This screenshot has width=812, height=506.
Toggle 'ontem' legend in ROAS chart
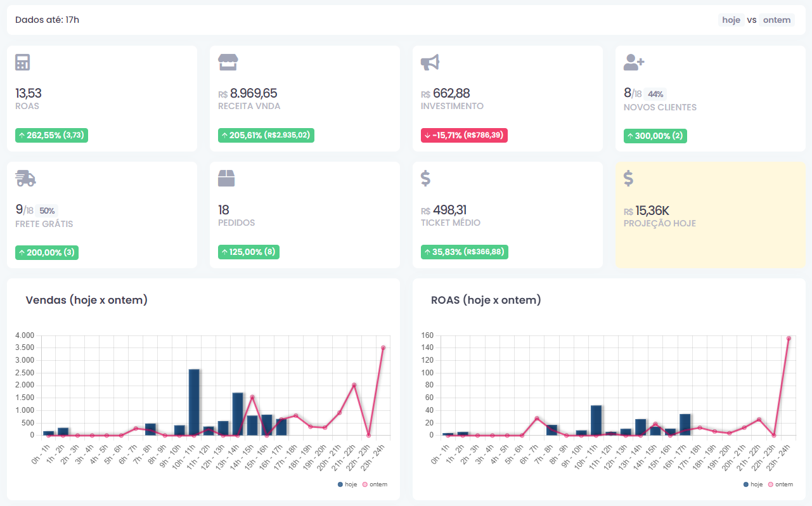(780, 484)
